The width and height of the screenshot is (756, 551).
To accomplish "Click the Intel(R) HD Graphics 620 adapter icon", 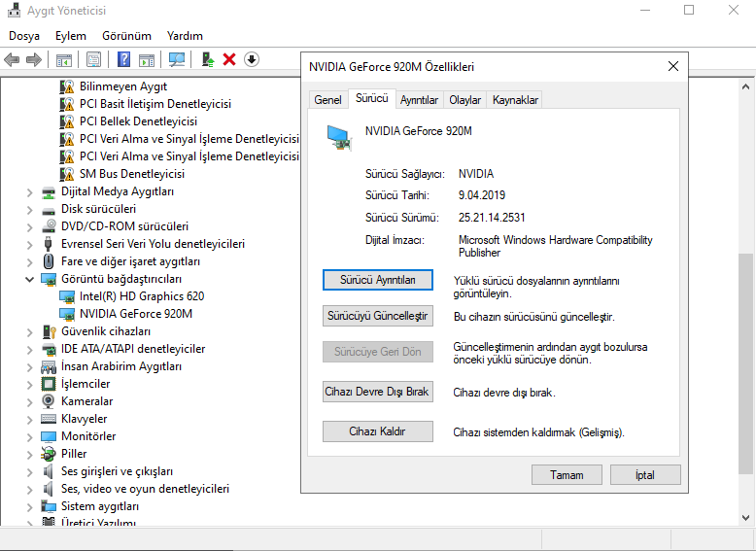I will tap(66, 296).
